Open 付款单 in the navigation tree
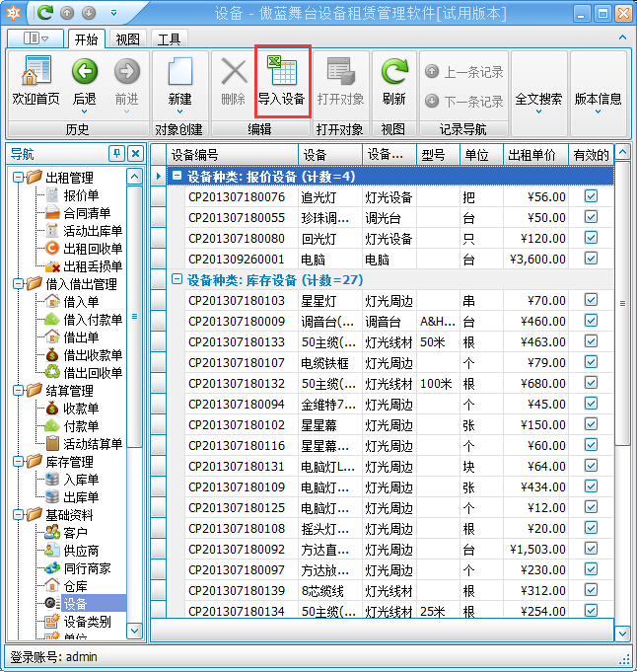Viewport: 637px width, 672px height. pos(82,426)
